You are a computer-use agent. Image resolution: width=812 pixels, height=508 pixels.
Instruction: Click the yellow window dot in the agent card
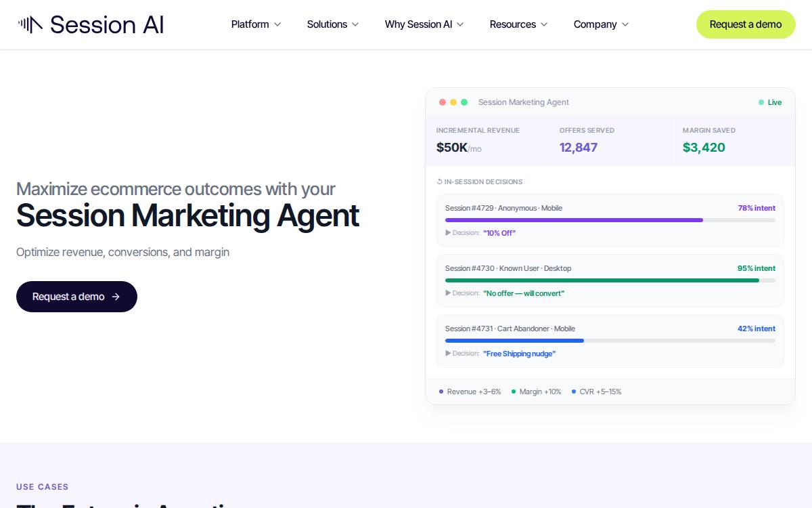453,102
